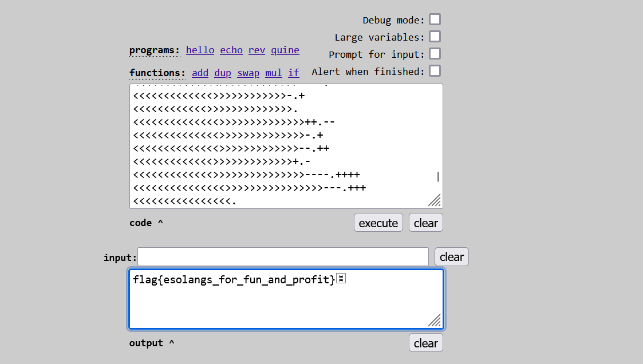Focus the input text field
The image size is (643, 364).
283,257
